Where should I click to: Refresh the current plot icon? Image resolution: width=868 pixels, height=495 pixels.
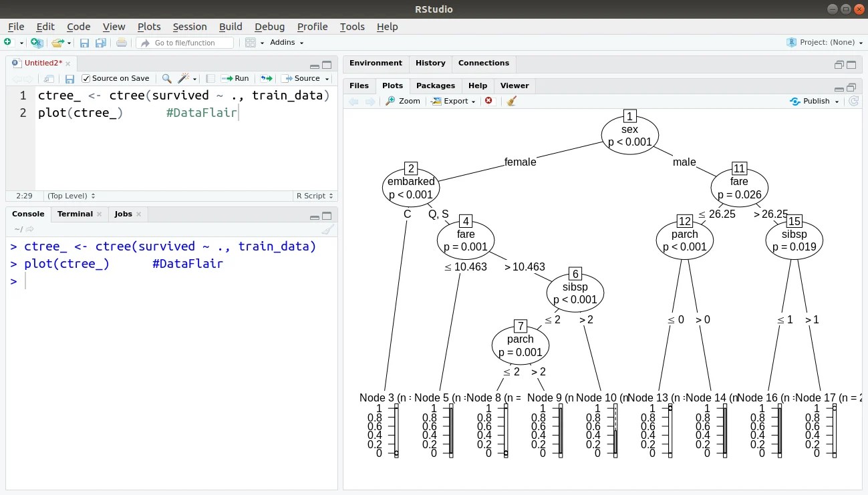(853, 101)
